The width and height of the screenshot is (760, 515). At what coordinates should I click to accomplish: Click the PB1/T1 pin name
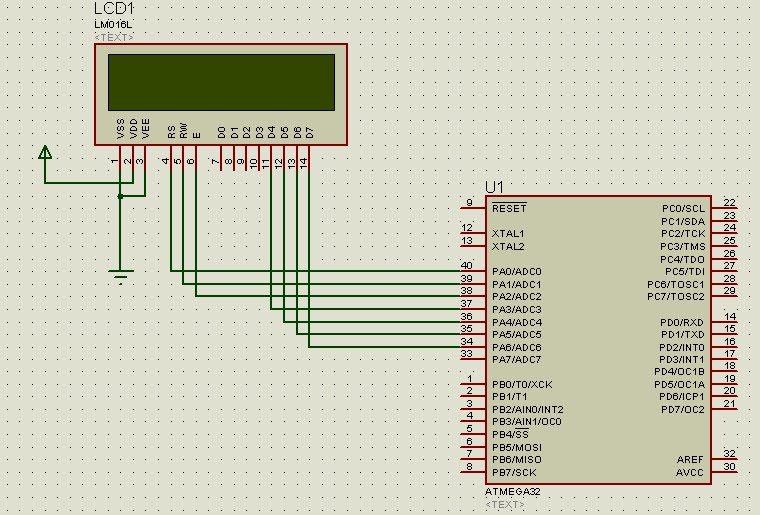pos(509,396)
